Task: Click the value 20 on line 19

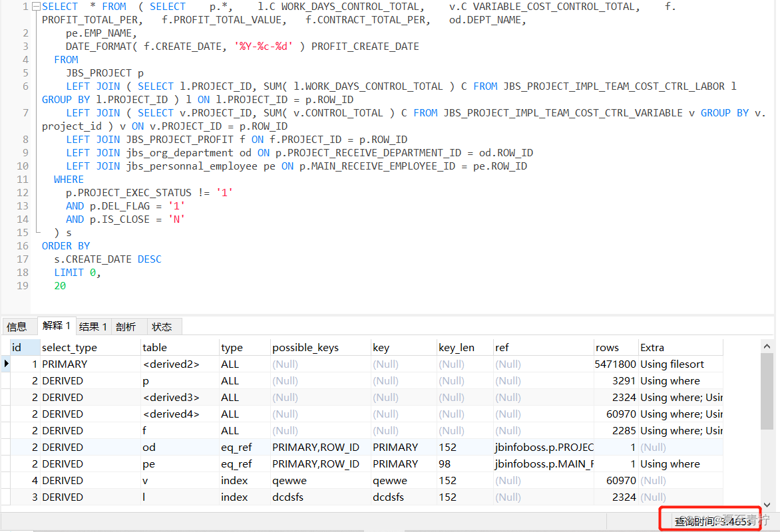Action: click(x=60, y=286)
